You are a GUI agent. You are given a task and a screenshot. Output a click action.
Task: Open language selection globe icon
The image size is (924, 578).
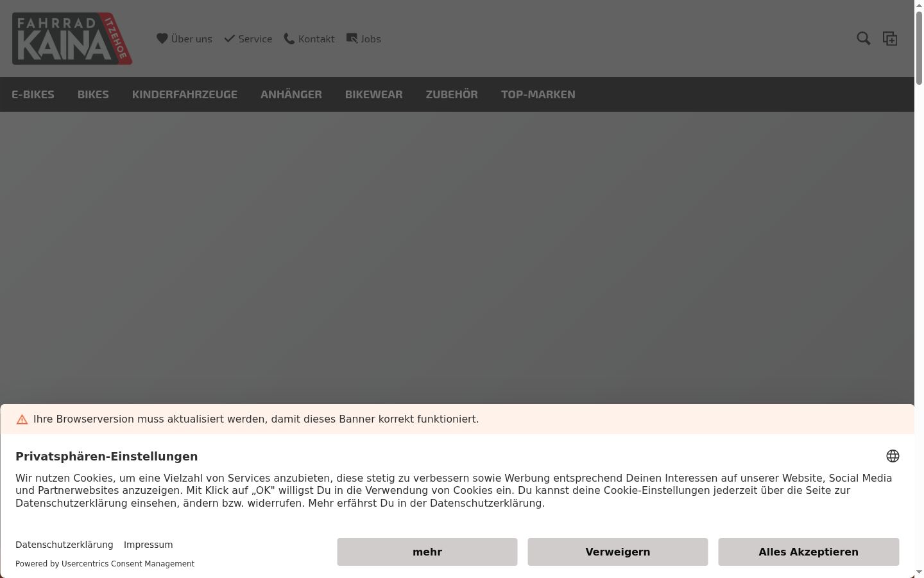893,456
